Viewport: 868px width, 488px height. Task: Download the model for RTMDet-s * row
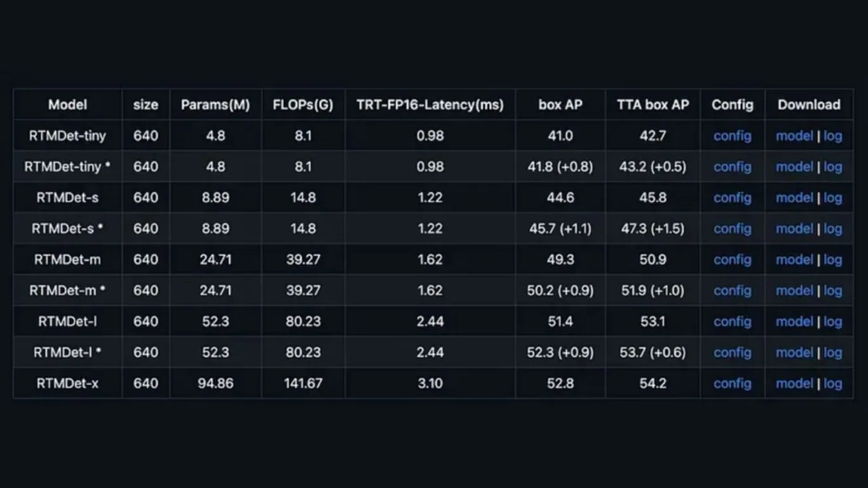pos(794,229)
